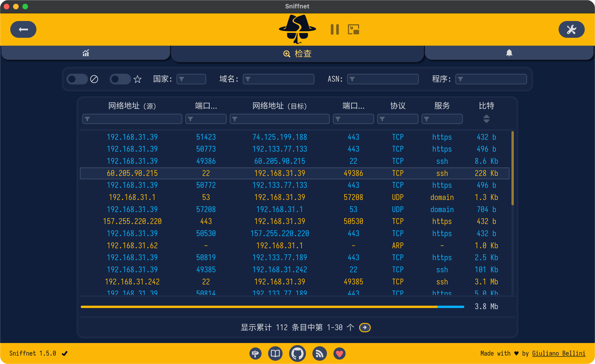The height and width of the screenshot is (364, 595).
Task: Filter by destination network address
Action: tap(280, 119)
